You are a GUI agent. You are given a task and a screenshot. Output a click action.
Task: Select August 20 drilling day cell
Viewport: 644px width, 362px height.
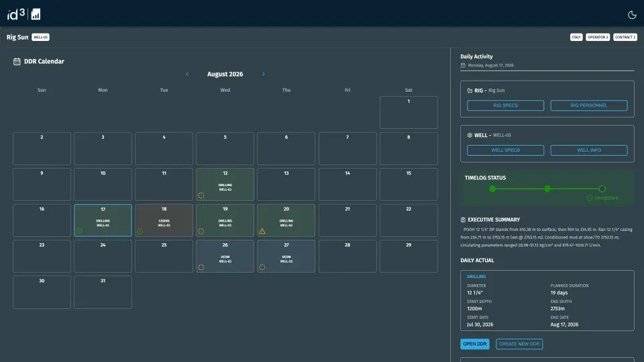286,220
